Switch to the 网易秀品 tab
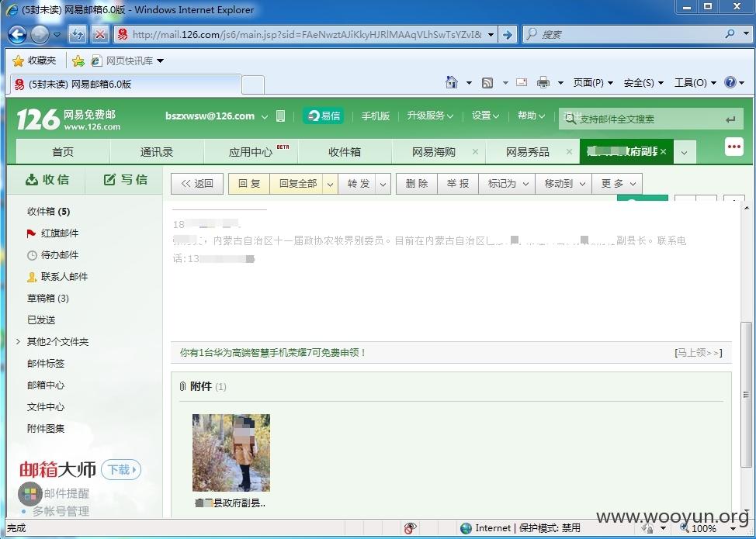 tap(528, 152)
